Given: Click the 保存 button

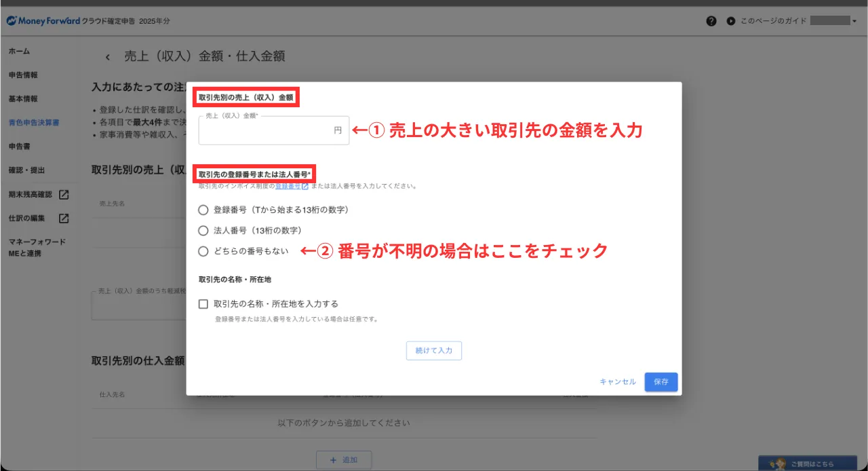Looking at the screenshot, I should (x=660, y=382).
